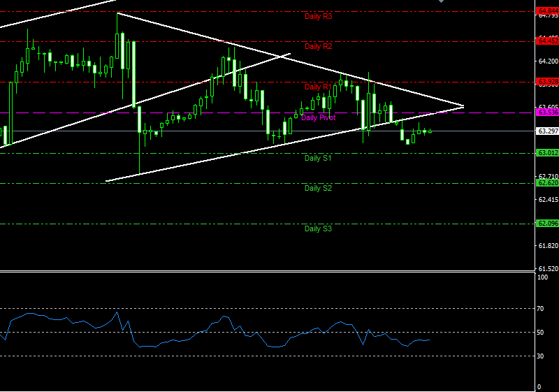
Task: Select the red 63.928 price tag
Action: click(x=547, y=82)
